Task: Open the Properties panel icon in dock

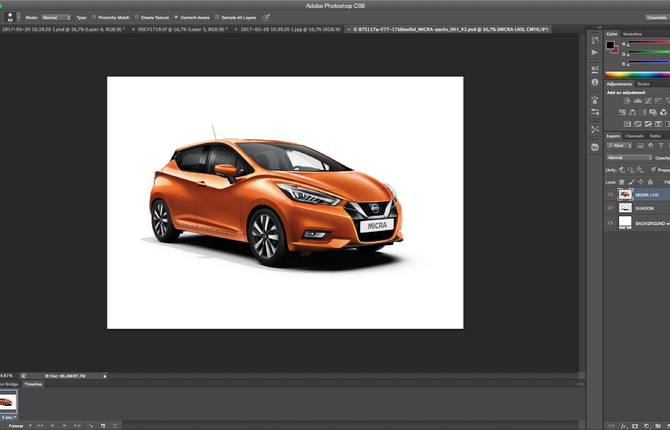Action: click(x=595, y=69)
